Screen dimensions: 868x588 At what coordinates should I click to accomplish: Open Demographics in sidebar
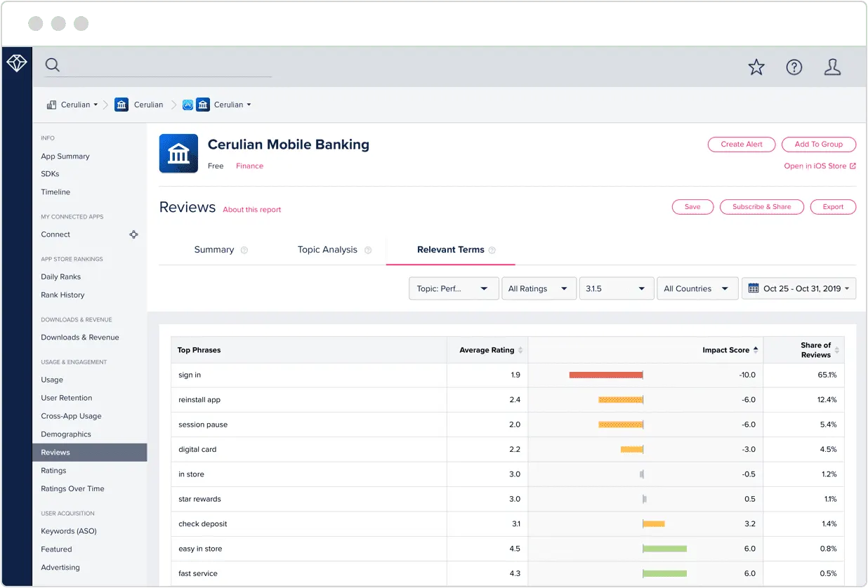pyautogui.click(x=66, y=434)
